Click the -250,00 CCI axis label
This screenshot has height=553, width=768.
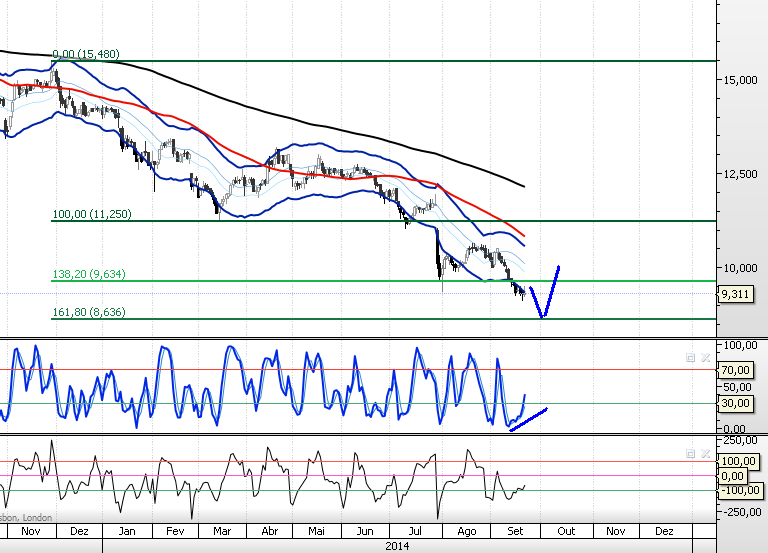[x=742, y=512]
